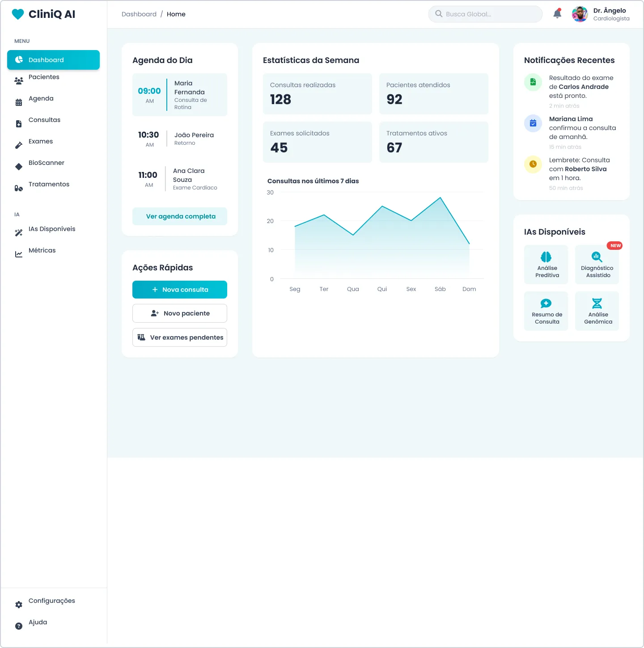
Task: Open Diagnóstico Assistido magnifier icon
Action: tap(597, 257)
